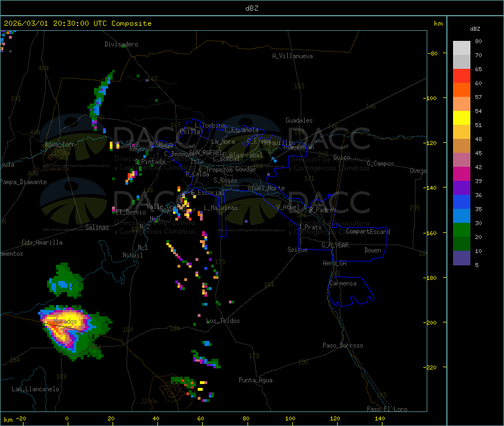The height and width of the screenshot is (426, 504).
Task: Click the 'G_Campos' label
Action: point(381,163)
